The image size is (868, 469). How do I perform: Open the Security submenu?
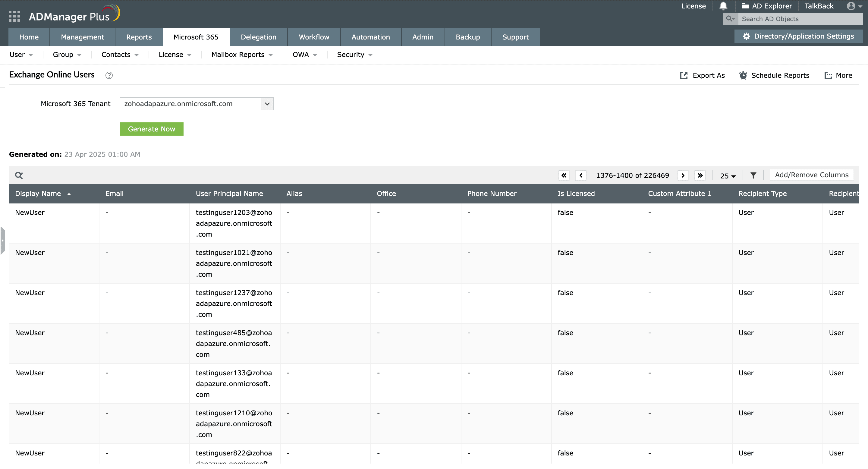click(354, 55)
